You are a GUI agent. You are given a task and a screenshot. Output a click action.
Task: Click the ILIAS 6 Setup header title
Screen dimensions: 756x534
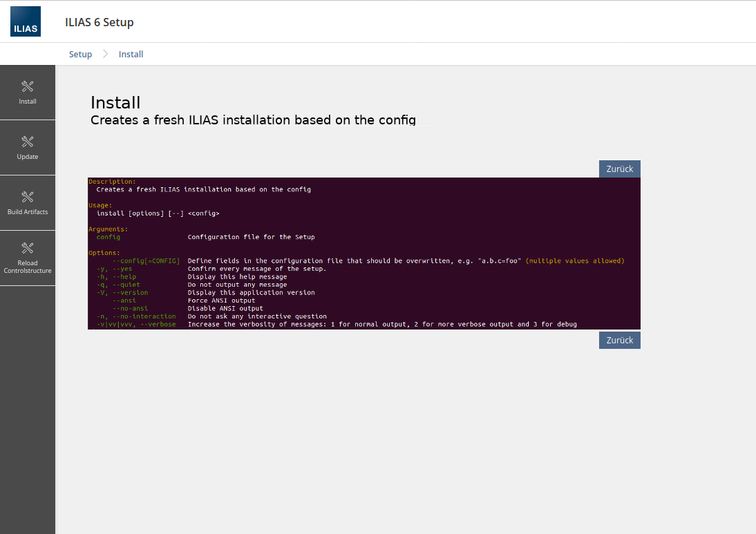pyautogui.click(x=99, y=22)
